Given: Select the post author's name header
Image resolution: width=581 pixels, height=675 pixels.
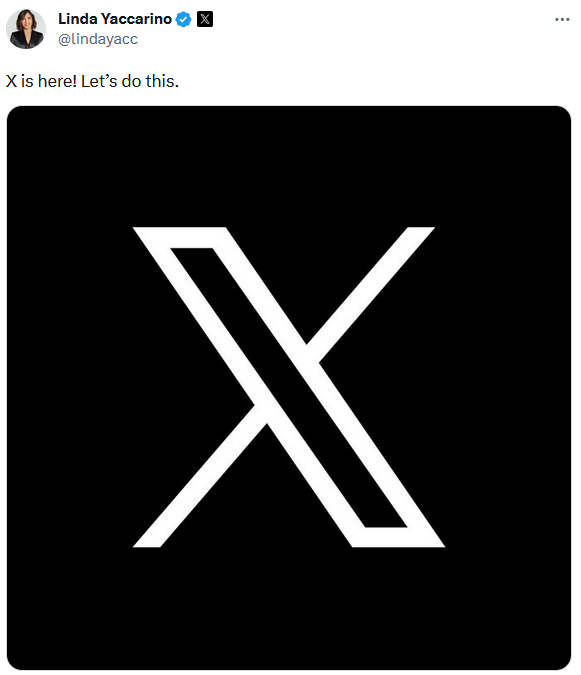Looking at the screenshot, I should click(115, 19).
